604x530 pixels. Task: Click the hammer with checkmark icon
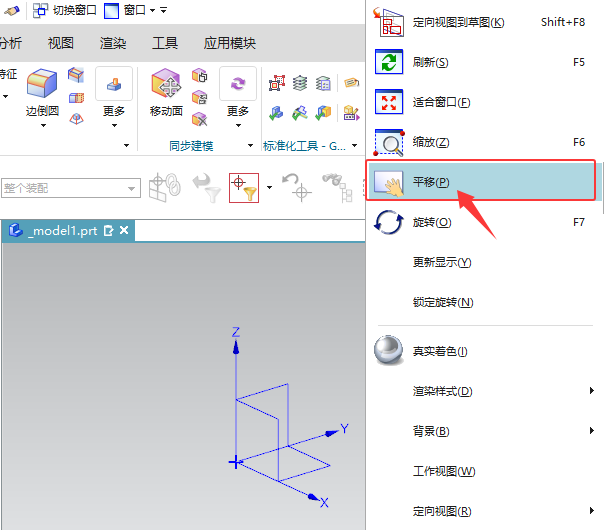300,113
